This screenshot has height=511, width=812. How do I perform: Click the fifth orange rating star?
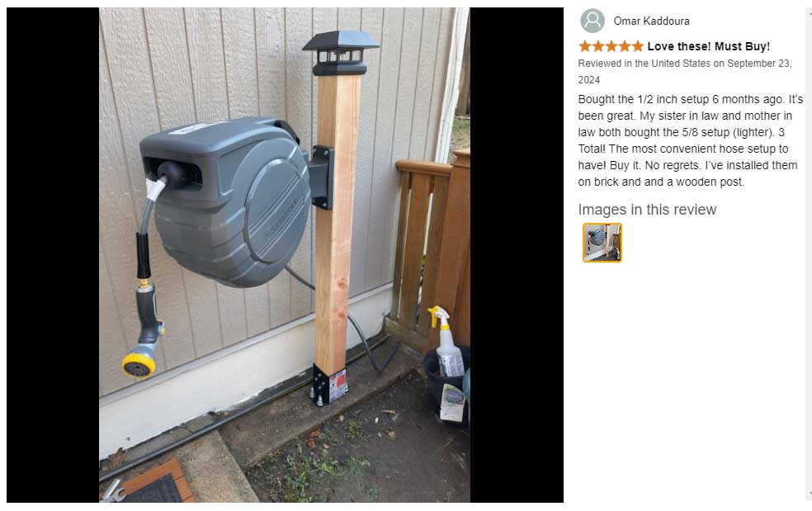tap(638, 46)
